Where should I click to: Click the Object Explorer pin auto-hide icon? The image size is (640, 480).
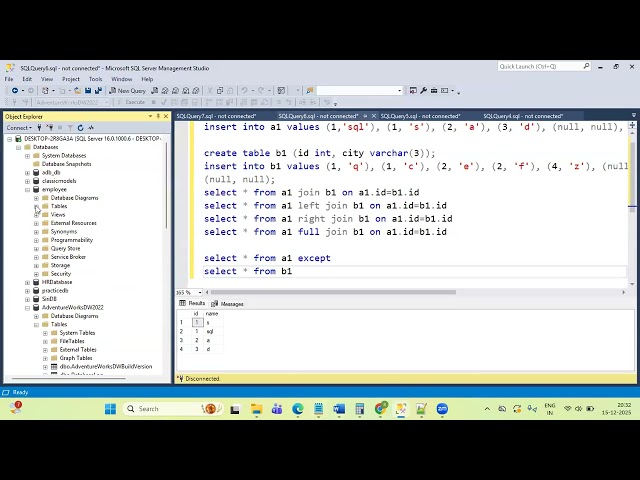[158, 116]
